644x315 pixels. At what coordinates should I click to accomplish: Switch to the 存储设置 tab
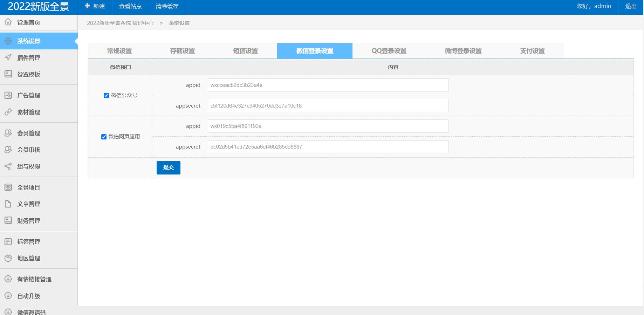pyautogui.click(x=183, y=51)
